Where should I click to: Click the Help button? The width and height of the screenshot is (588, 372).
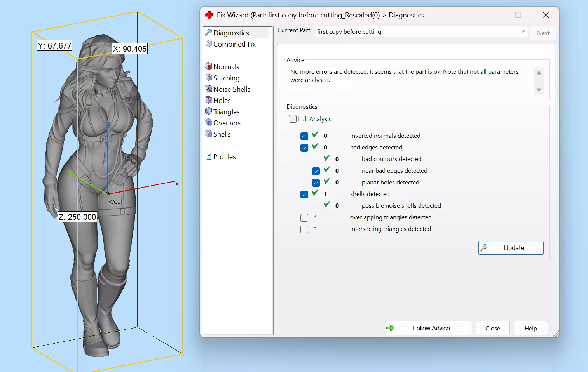(x=531, y=328)
